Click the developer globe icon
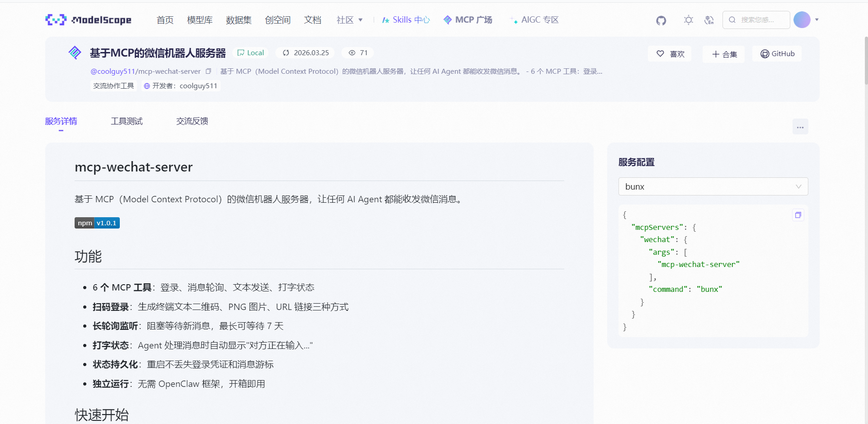Image resolution: width=868 pixels, height=424 pixels. point(146,86)
